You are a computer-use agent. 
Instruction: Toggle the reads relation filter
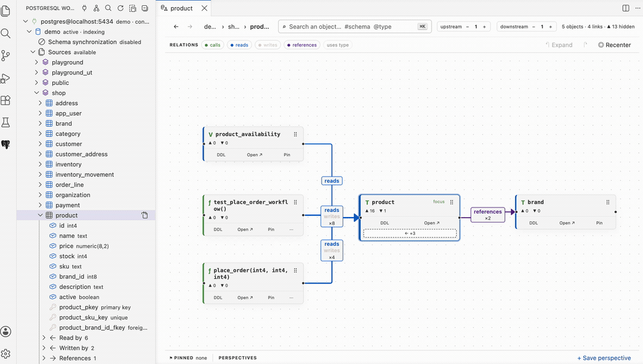click(239, 45)
